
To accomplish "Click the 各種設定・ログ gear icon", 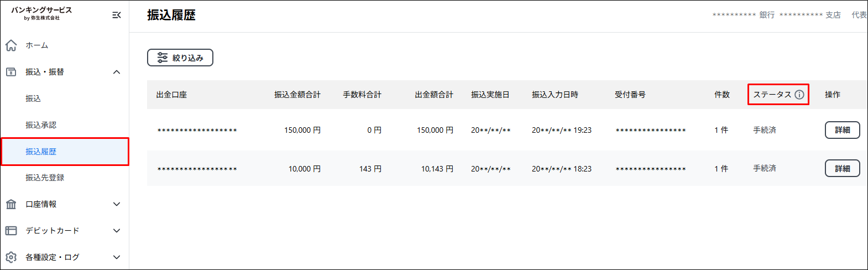I will tap(11, 257).
